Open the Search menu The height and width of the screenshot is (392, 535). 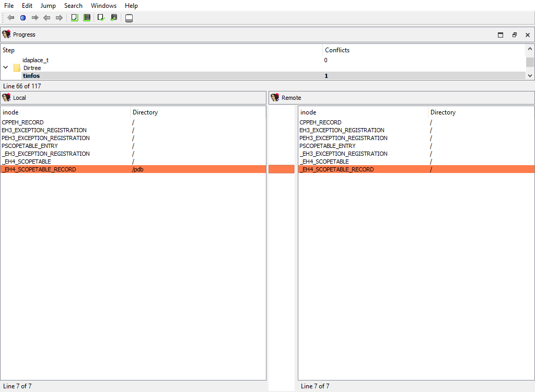click(x=73, y=6)
